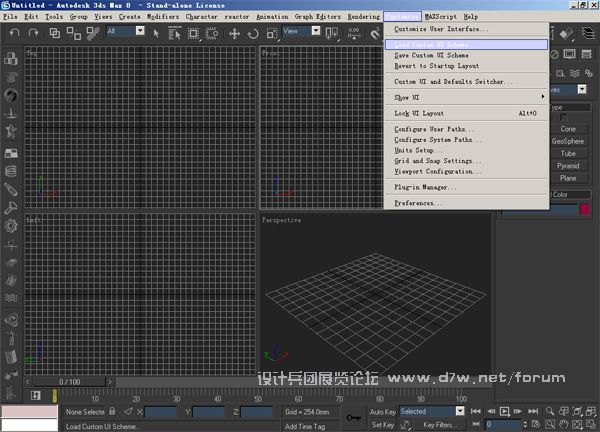Activate the Select and Move tool
Screen dimensions: 600x432
[234, 34]
